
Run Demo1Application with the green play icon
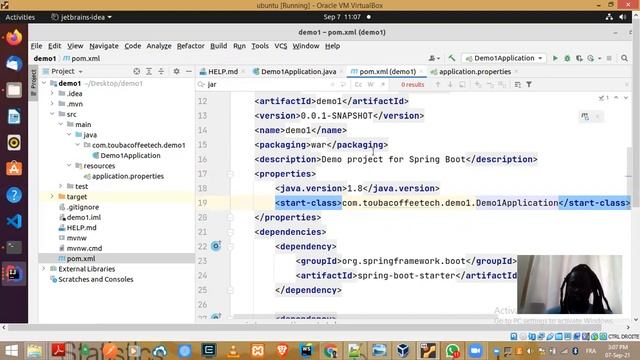pyautogui.click(x=555, y=58)
